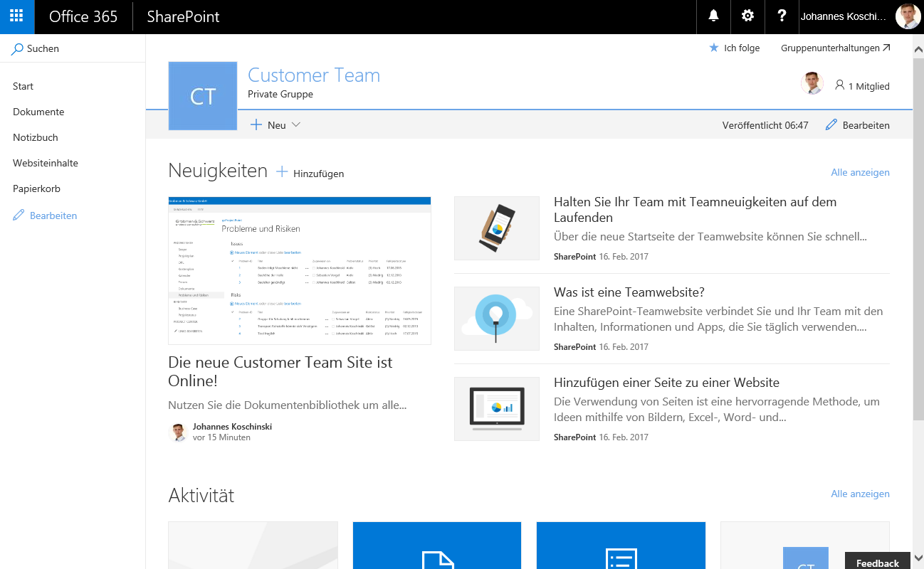Open Was ist eine Teamwebsite? article
Screen dimensions: 924x569
click(629, 292)
